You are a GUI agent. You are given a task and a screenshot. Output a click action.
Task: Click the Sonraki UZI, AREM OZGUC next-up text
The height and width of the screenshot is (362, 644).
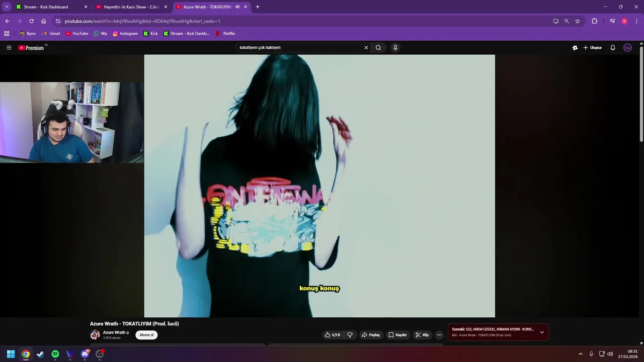pyautogui.click(x=493, y=329)
